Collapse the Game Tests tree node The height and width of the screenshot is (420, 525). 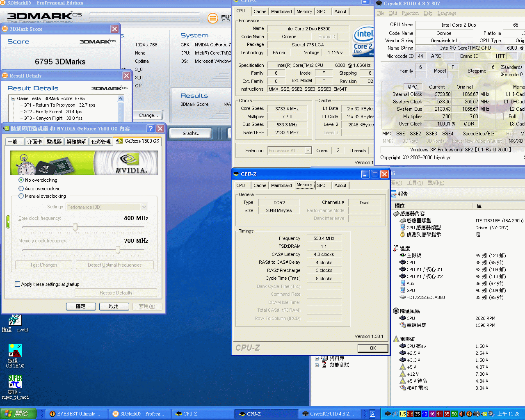[14, 98]
